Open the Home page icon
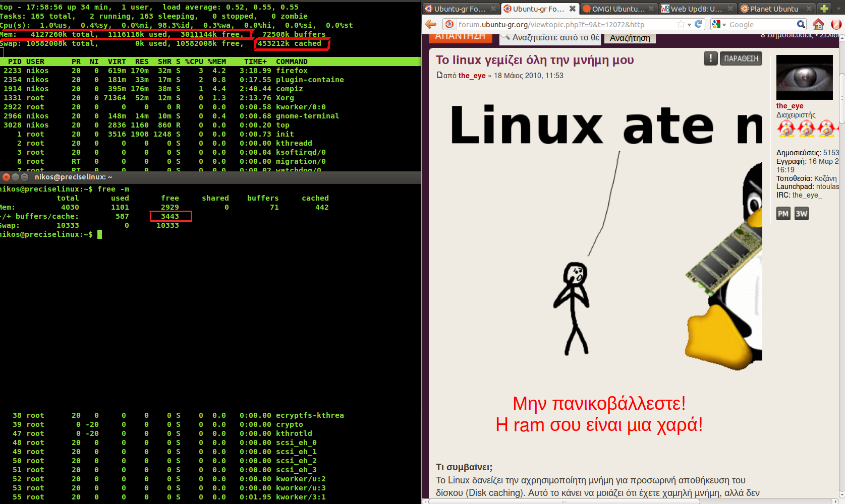This screenshot has width=845, height=504. tap(818, 24)
